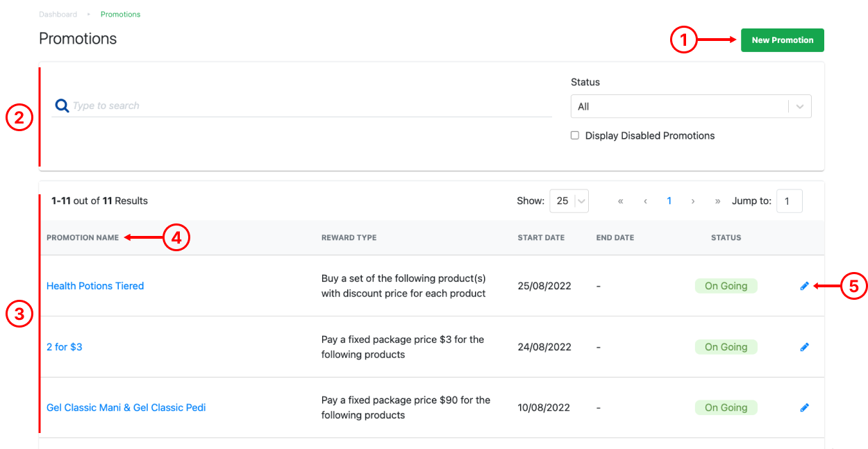Sort by the Promotion Name column header
The image size is (868, 449).
pyautogui.click(x=83, y=238)
